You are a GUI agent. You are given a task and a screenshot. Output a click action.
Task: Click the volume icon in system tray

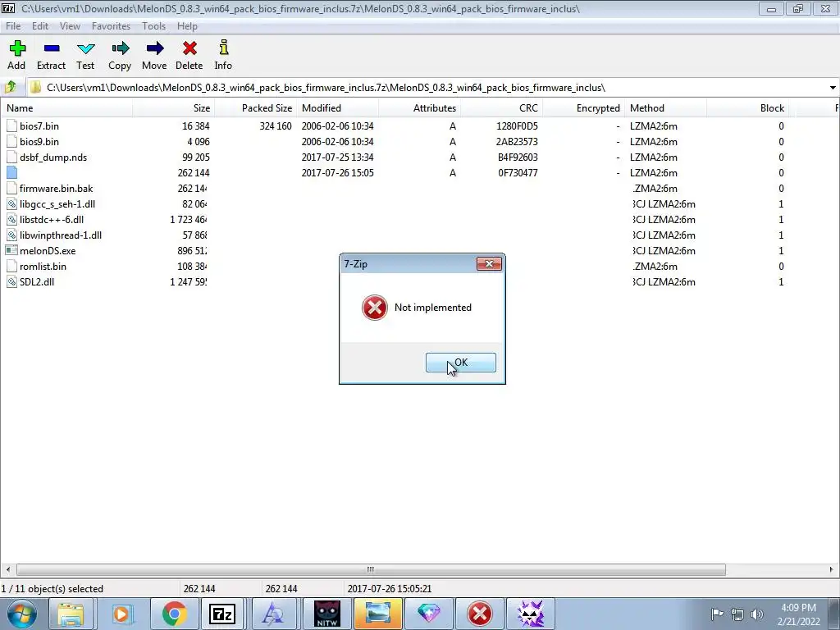757,614
